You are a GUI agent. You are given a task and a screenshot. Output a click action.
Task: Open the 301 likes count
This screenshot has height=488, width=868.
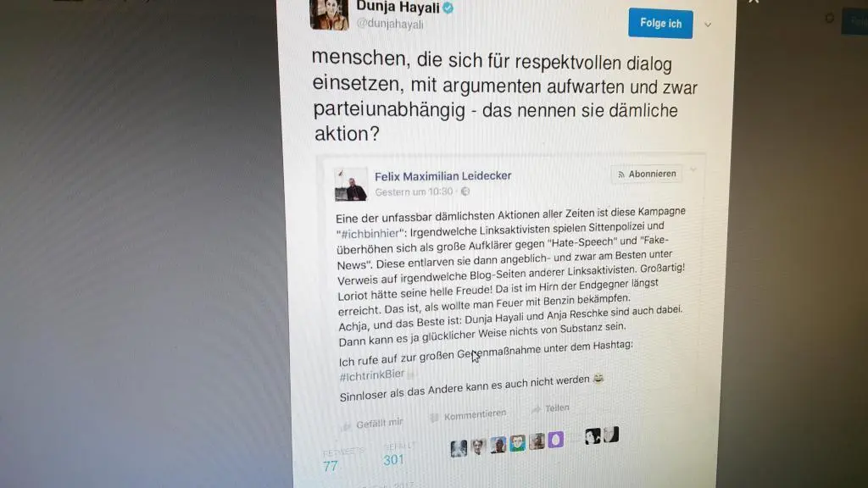393,459
